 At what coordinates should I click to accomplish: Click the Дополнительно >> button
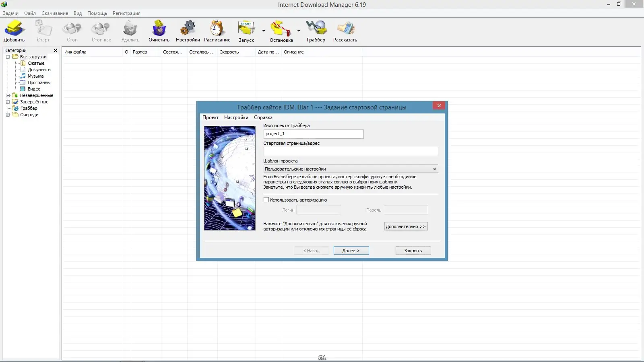point(406,226)
